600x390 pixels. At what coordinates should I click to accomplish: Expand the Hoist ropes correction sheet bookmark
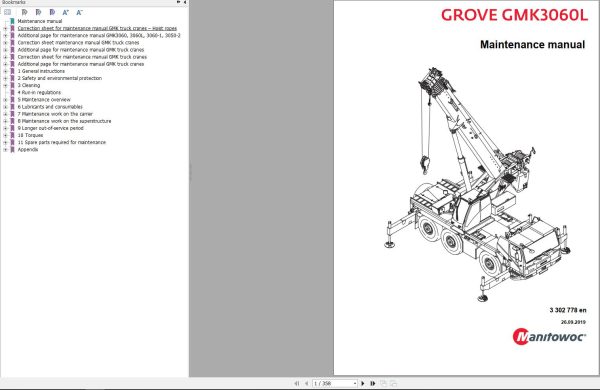(x=5, y=28)
